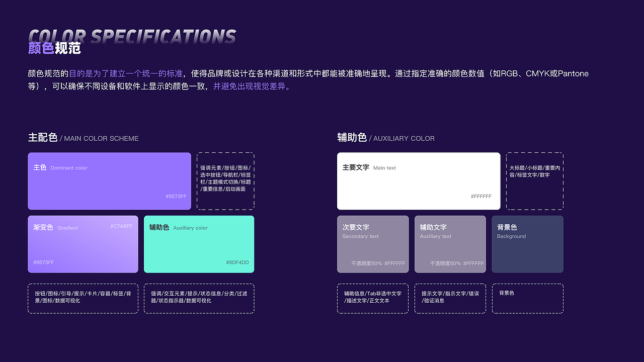This screenshot has height=362, width=644.
Task: Click the dashed box listing 提示文字/错误/验证消息
Action: [x=450, y=298]
